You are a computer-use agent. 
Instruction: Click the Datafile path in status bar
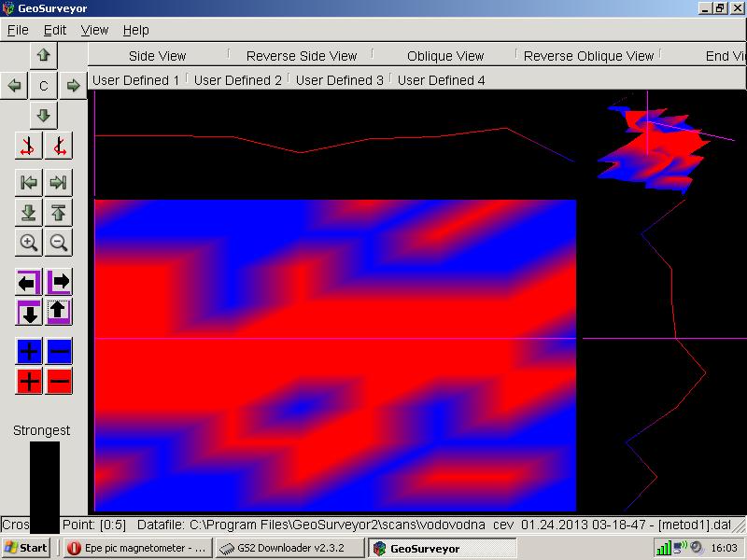[434, 525]
